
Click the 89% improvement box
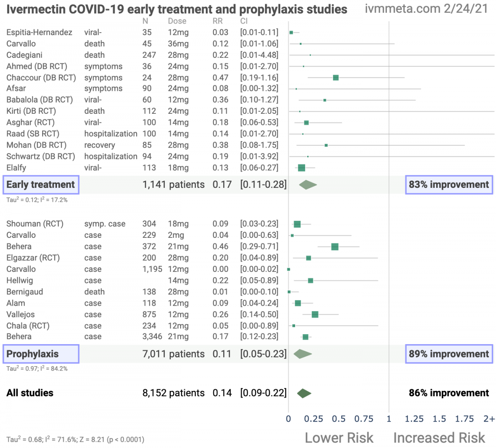(x=449, y=354)
